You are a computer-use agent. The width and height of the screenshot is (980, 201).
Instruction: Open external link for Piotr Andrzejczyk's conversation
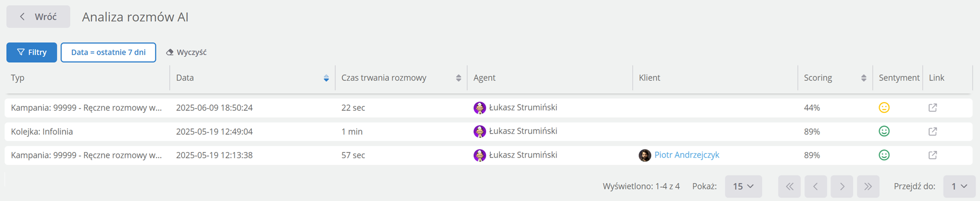point(933,155)
